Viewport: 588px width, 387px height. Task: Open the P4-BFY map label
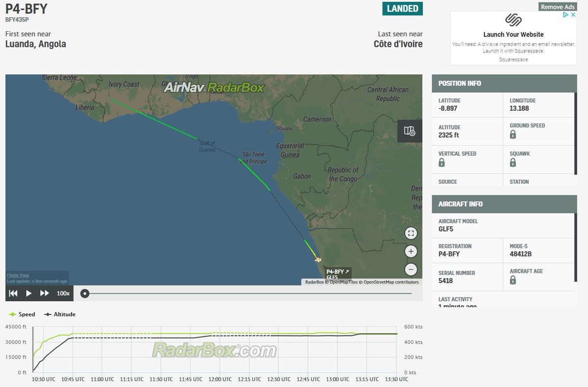coord(338,271)
